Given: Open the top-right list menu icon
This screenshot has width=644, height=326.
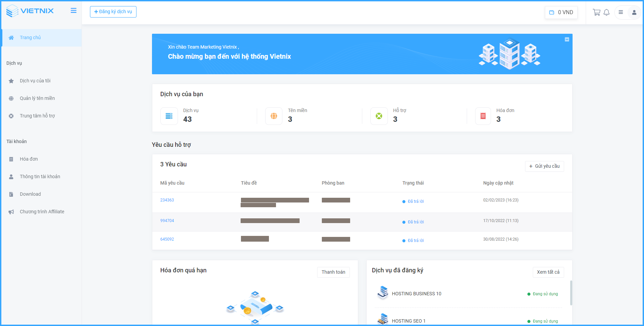Looking at the screenshot, I should coord(621,12).
